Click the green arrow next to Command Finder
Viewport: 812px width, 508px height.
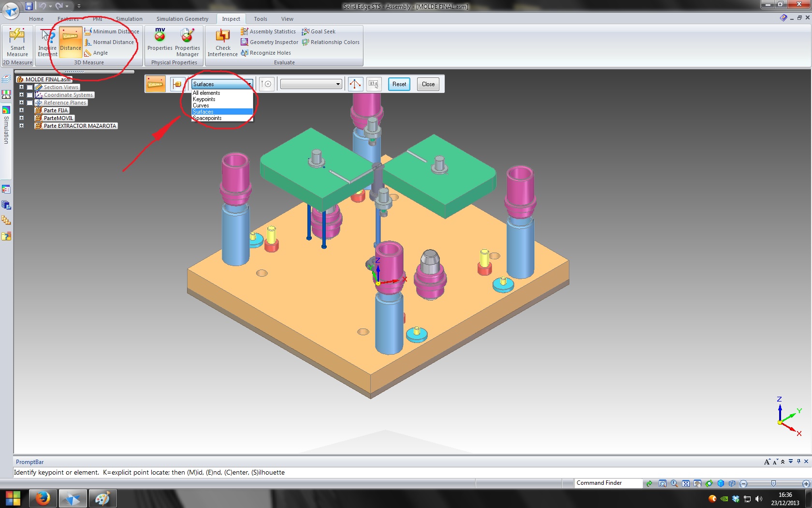pos(649,483)
